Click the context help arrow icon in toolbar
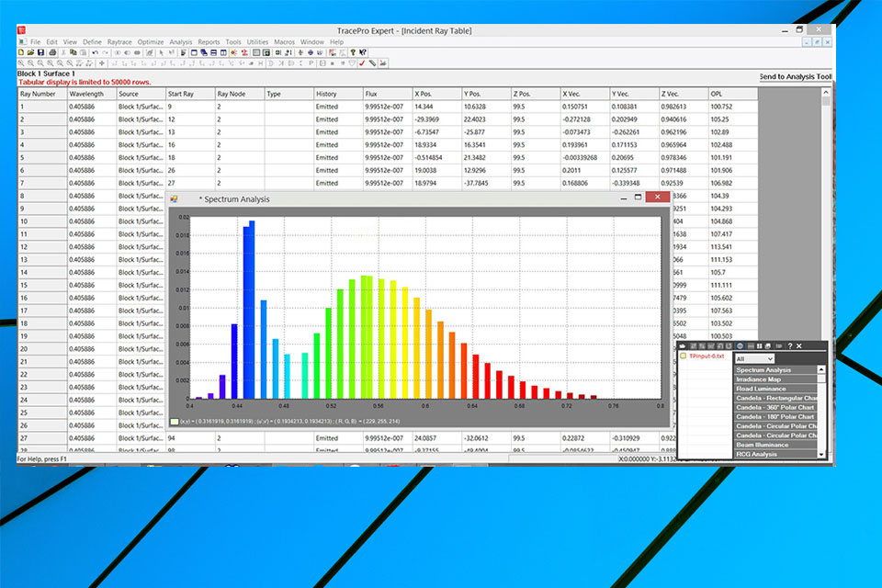Viewport: 882px width, 588px height. pos(364,52)
